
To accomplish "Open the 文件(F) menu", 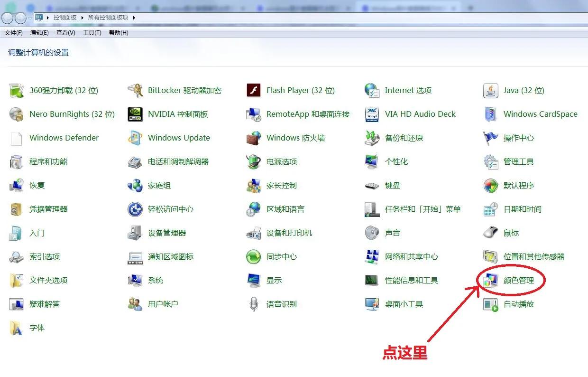I will (14, 33).
